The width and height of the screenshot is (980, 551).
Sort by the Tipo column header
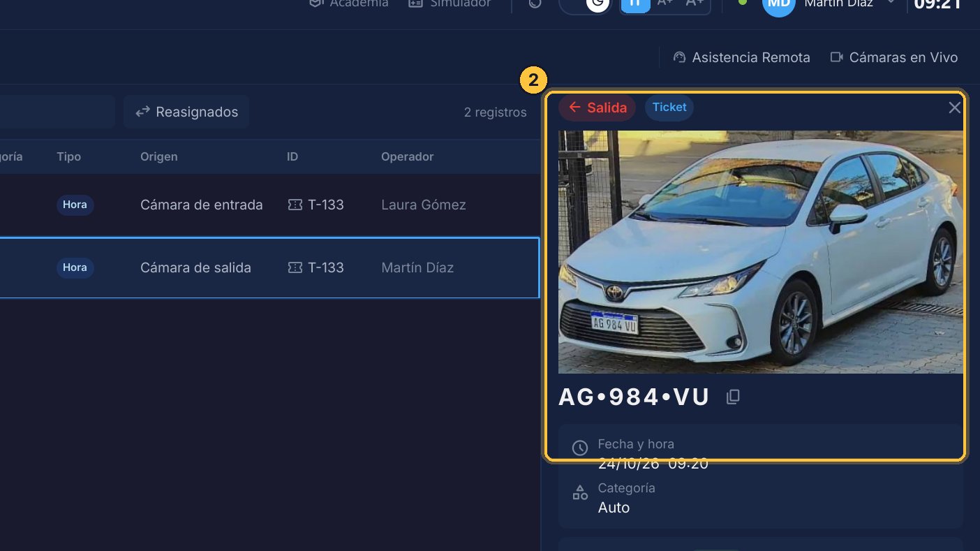(x=69, y=156)
